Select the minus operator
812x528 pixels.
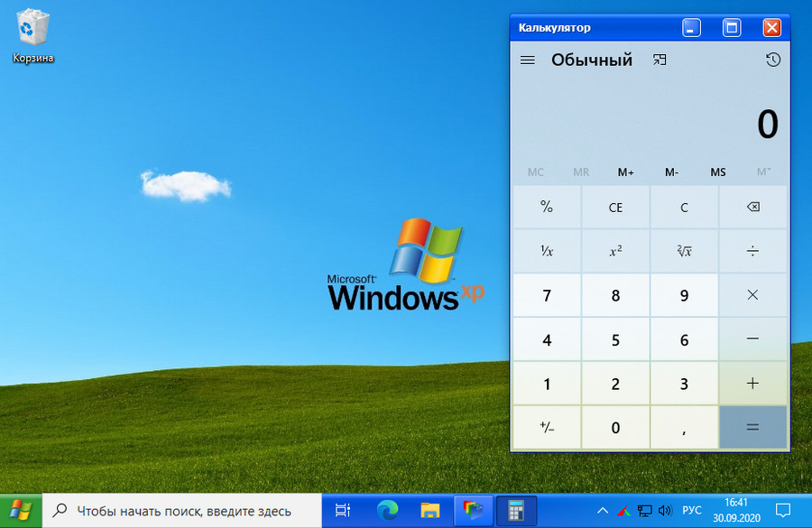coord(753,339)
